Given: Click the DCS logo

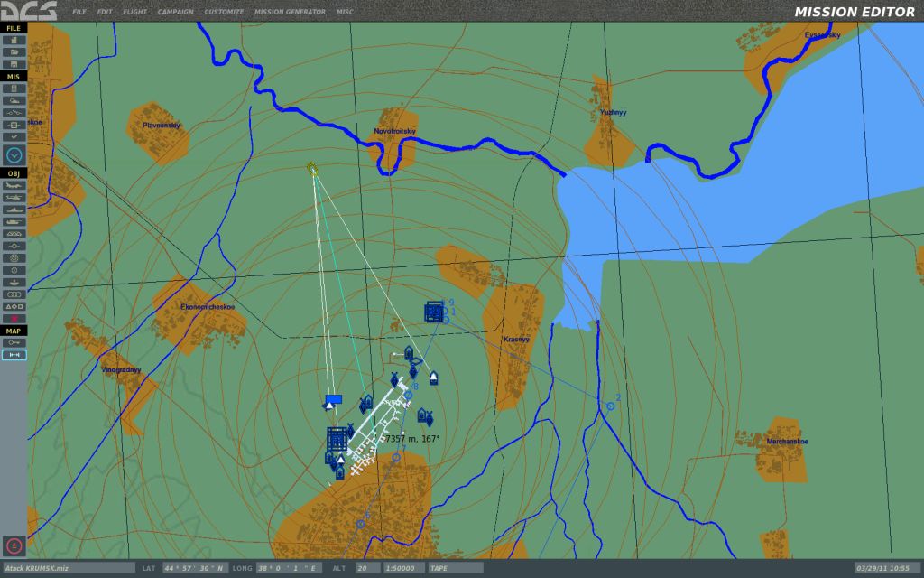Looking at the screenshot, I should (28, 11).
